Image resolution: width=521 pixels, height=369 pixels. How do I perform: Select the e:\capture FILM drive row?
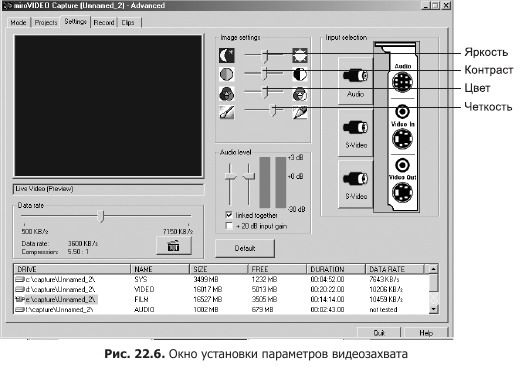click(222, 299)
